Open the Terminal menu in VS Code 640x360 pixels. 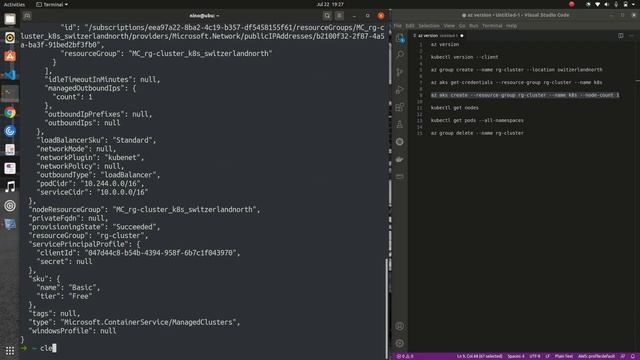pos(492,26)
